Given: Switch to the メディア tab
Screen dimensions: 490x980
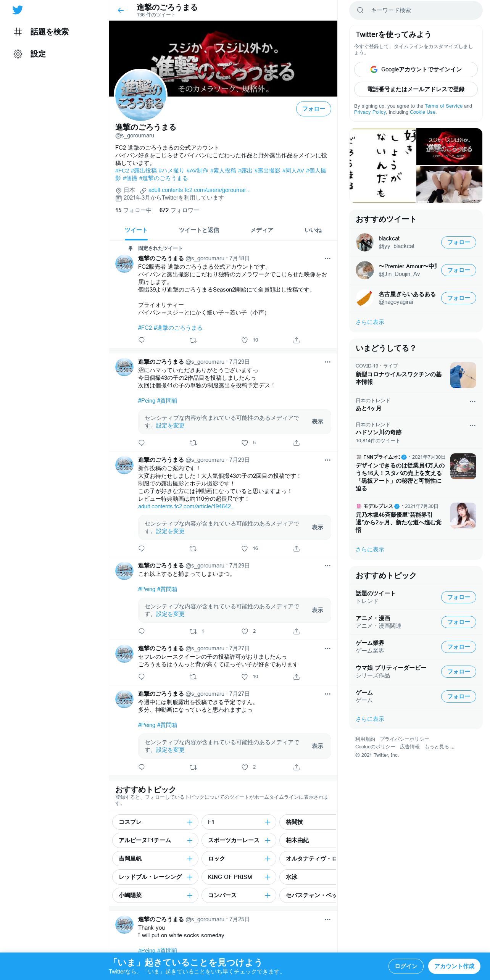Looking at the screenshot, I should click(x=262, y=230).
